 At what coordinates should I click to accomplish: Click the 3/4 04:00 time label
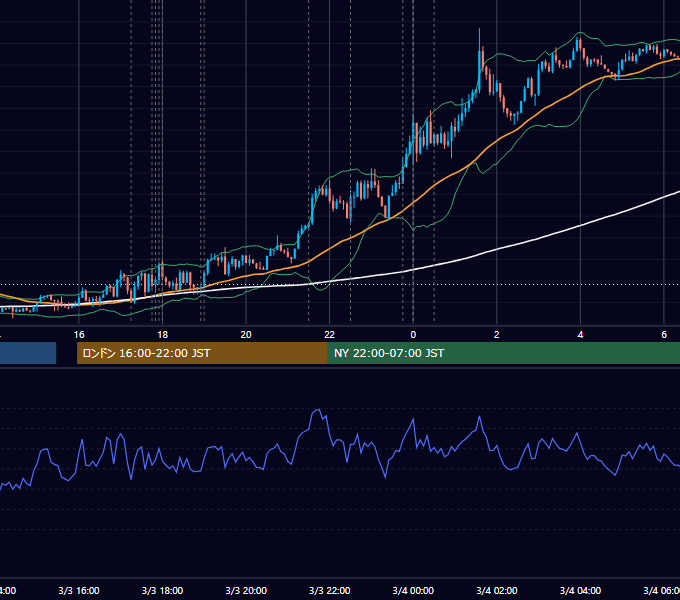point(580,590)
